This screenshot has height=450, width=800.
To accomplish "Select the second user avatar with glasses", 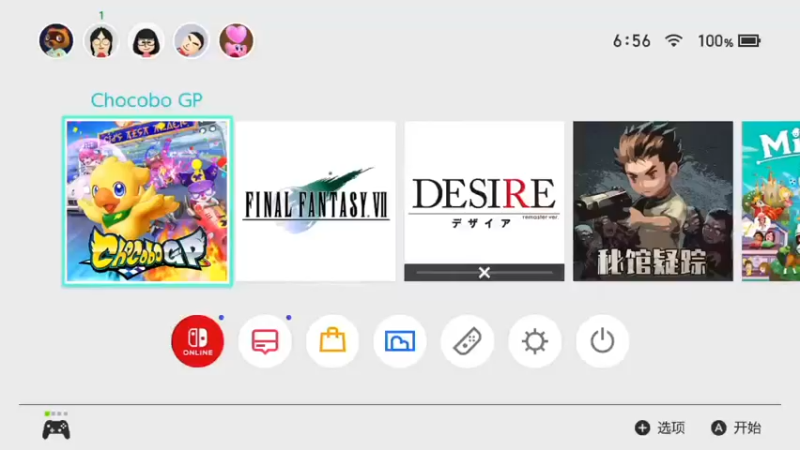I will (x=101, y=40).
